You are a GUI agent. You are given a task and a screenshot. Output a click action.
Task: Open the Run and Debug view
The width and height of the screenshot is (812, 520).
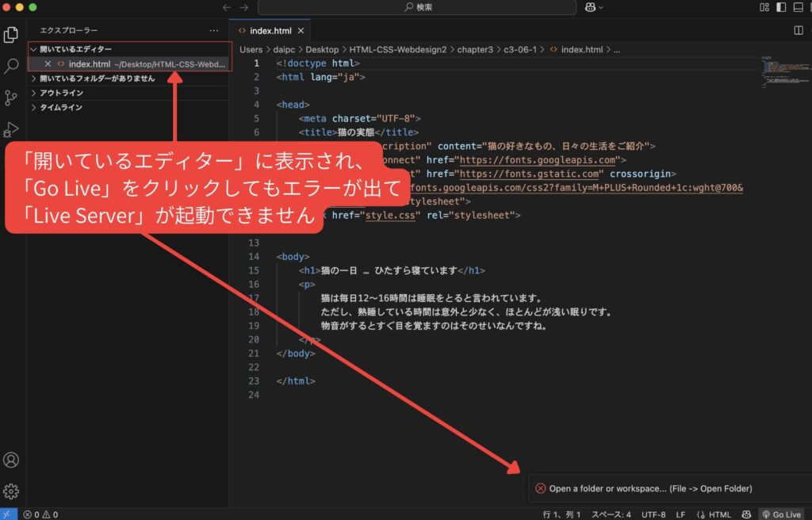click(11, 129)
